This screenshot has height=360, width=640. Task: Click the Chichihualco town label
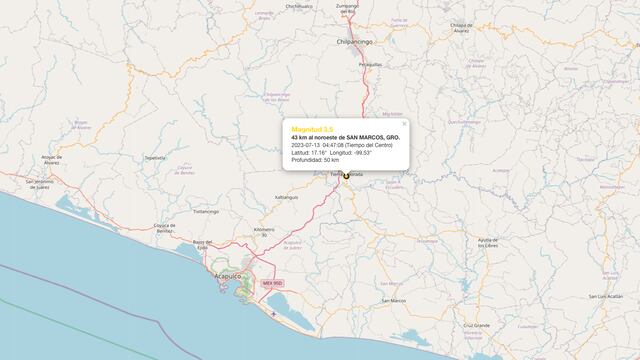[299, 7]
